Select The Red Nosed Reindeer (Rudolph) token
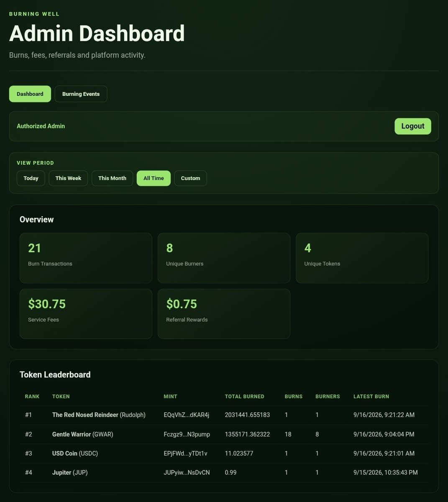The height and width of the screenshot is (502, 448). (99, 415)
